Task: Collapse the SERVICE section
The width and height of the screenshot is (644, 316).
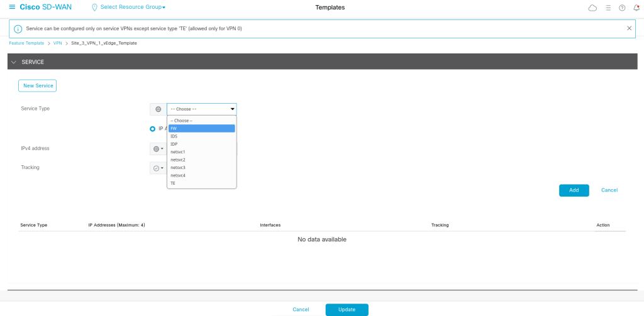Action: [14, 62]
